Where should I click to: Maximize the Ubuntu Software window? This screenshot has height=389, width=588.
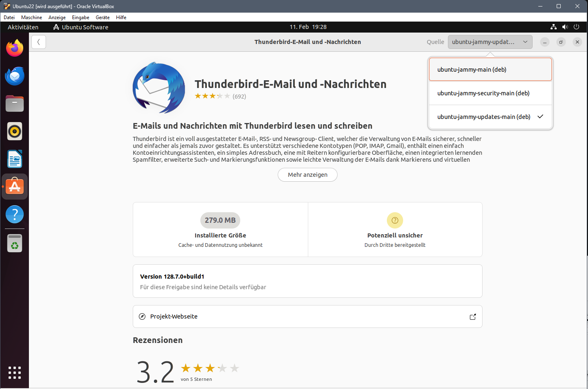click(561, 42)
